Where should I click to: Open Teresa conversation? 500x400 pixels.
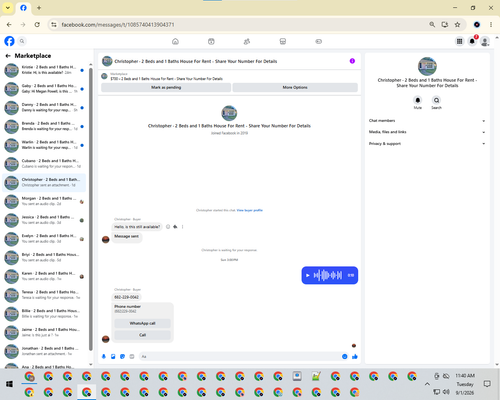44,295
